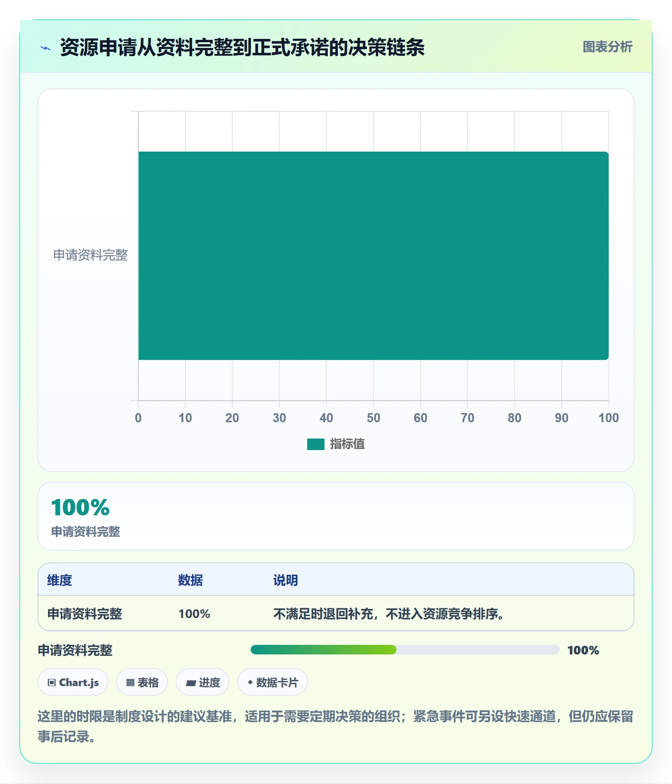Click the 不满足时退回补充 description cell
This screenshot has height=784, width=672.
[x=388, y=614]
